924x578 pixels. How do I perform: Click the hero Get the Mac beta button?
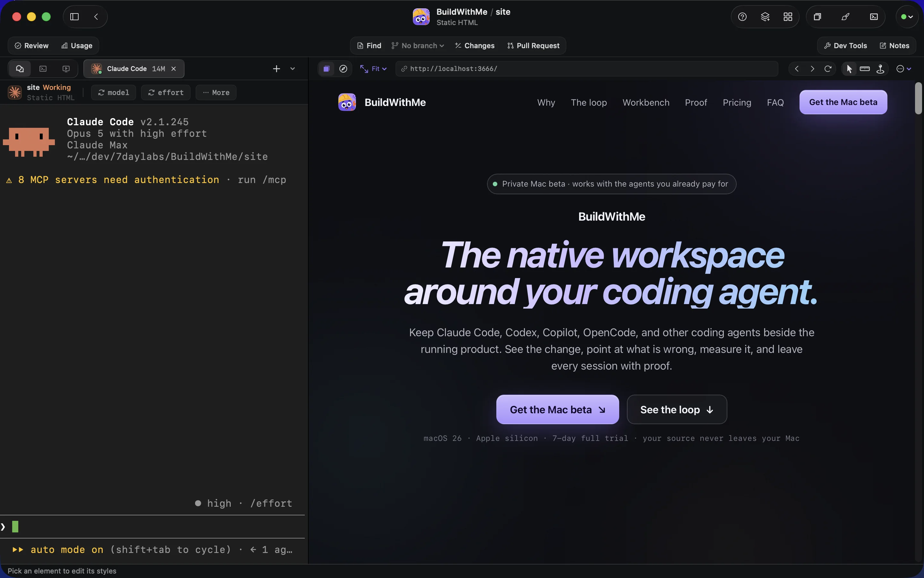pos(558,409)
